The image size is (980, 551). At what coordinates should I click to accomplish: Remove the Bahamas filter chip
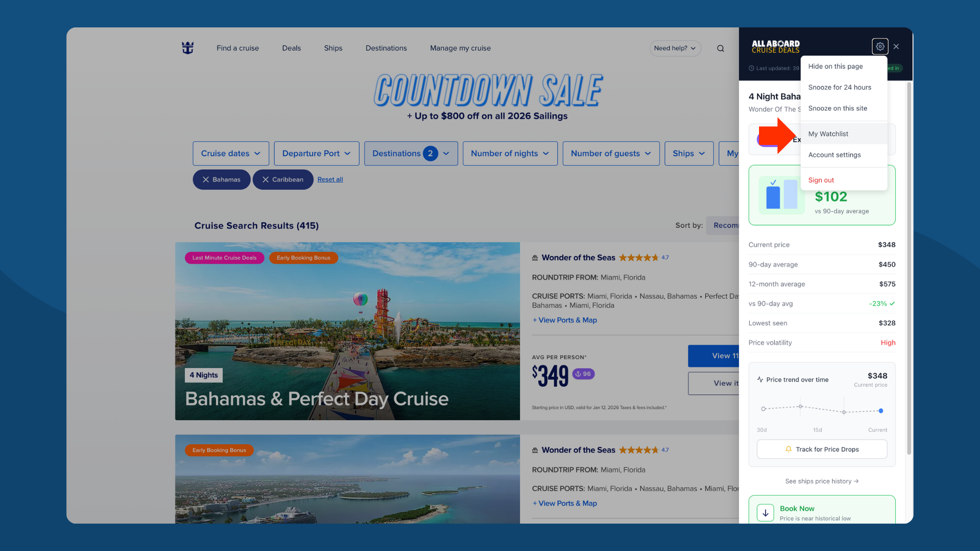206,180
